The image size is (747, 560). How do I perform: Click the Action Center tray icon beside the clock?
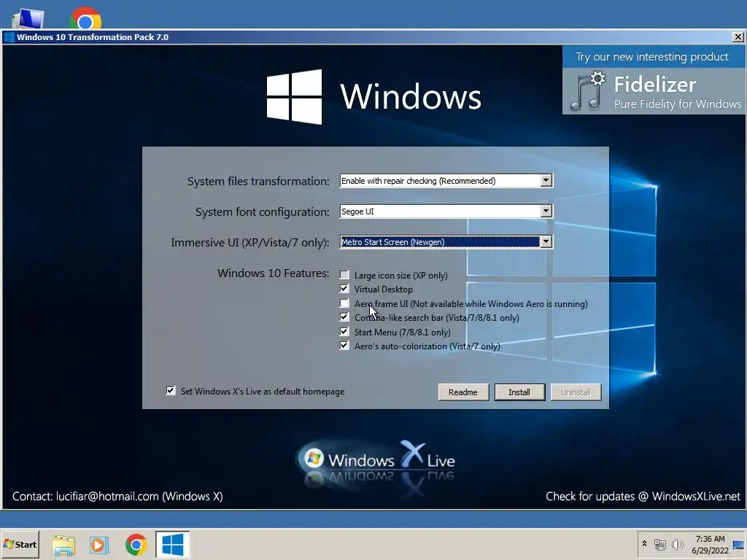[738, 545]
